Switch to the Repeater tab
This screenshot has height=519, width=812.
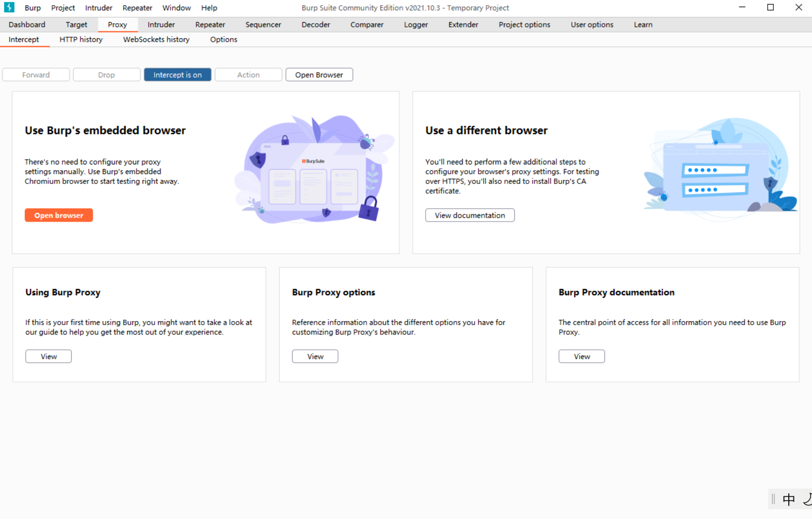pos(210,25)
